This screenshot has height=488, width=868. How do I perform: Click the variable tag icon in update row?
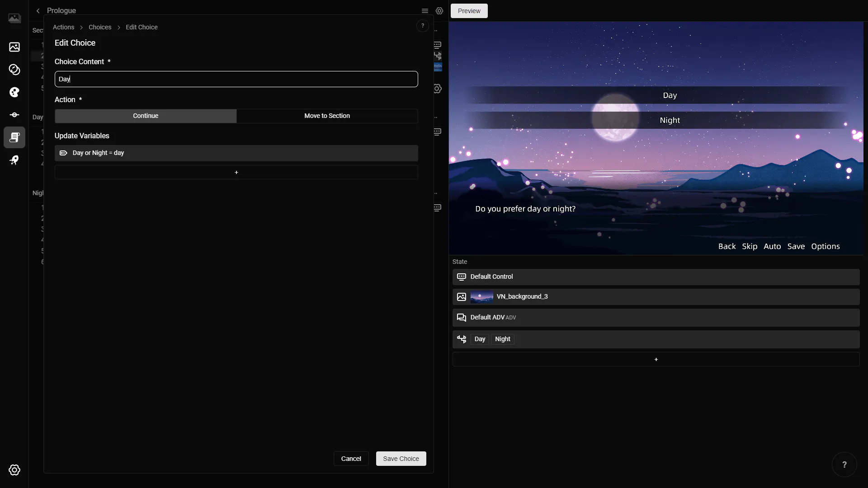63,153
